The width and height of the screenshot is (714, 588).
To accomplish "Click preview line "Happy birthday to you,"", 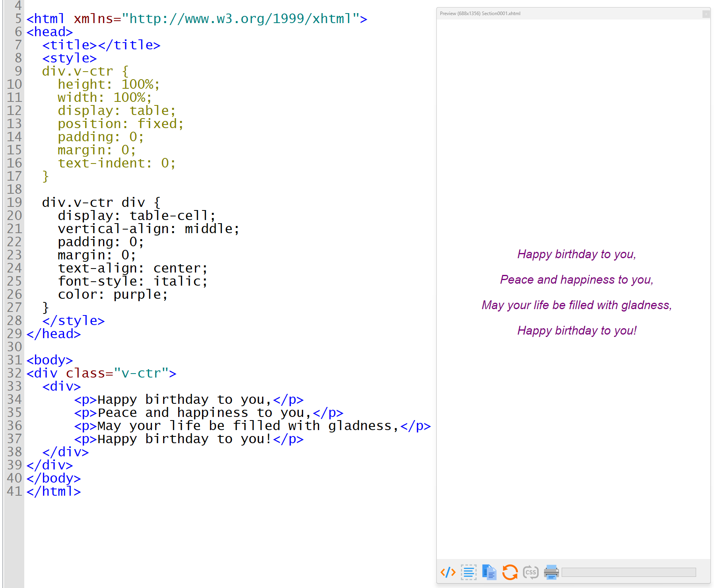I will (x=577, y=254).
